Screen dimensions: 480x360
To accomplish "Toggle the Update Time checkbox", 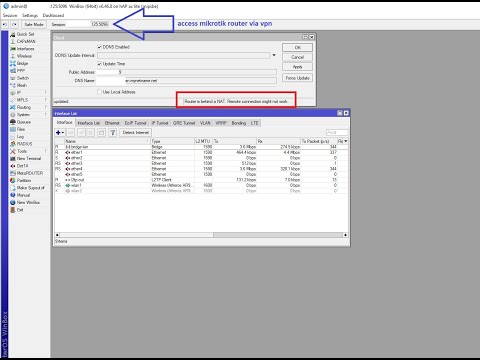I will click(x=99, y=64).
